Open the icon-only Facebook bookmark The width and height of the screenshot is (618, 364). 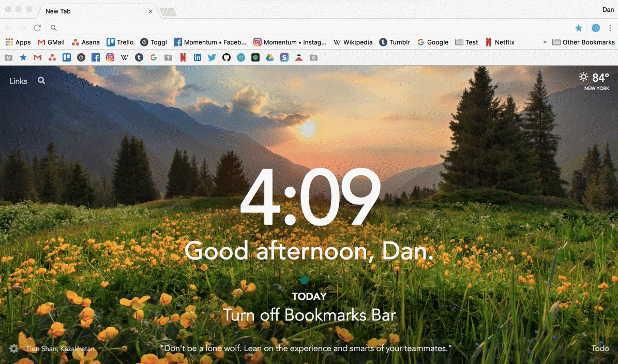[x=96, y=57]
